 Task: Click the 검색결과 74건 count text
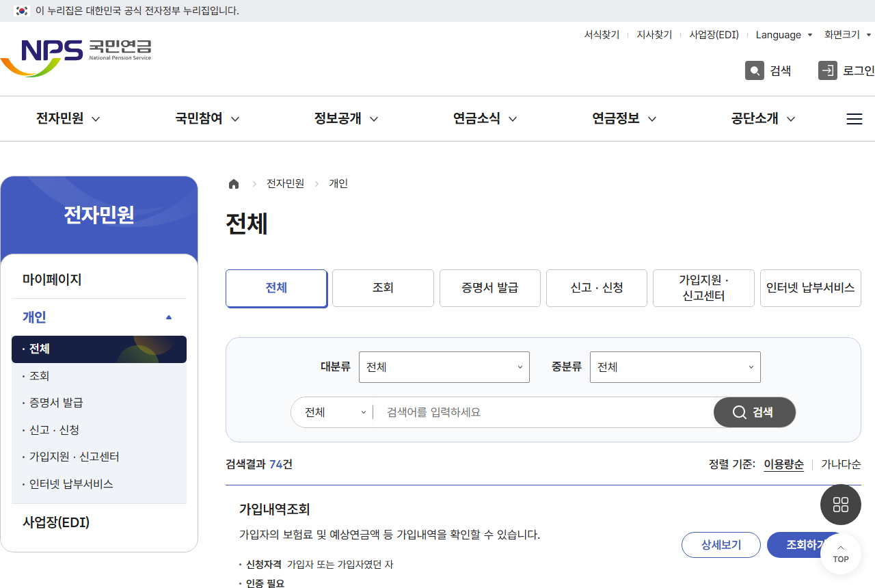point(259,465)
